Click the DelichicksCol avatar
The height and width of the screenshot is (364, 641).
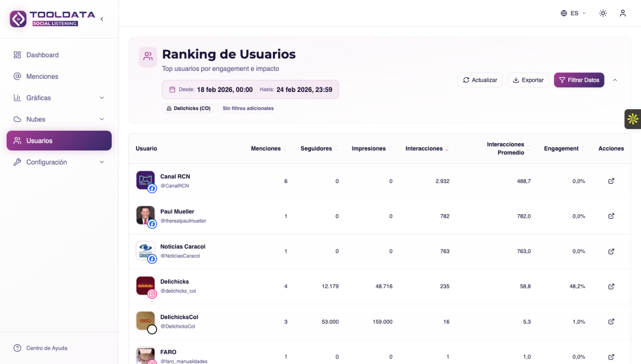[145, 320]
